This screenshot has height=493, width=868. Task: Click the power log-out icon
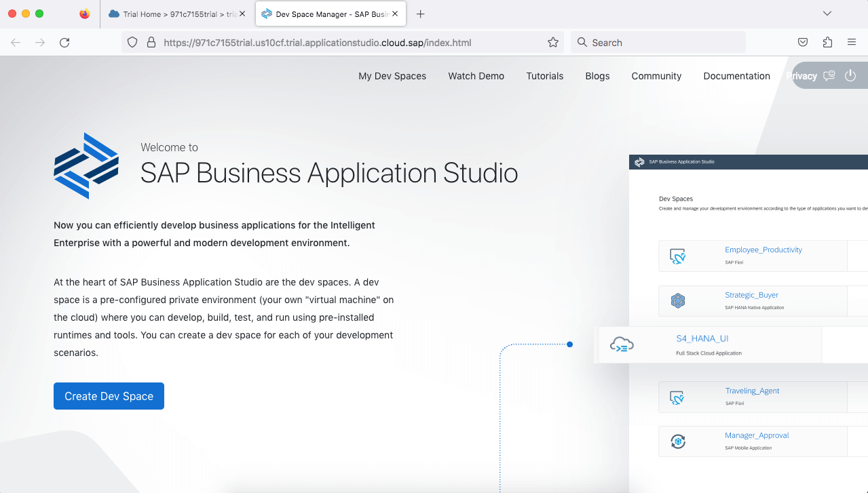(850, 75)
